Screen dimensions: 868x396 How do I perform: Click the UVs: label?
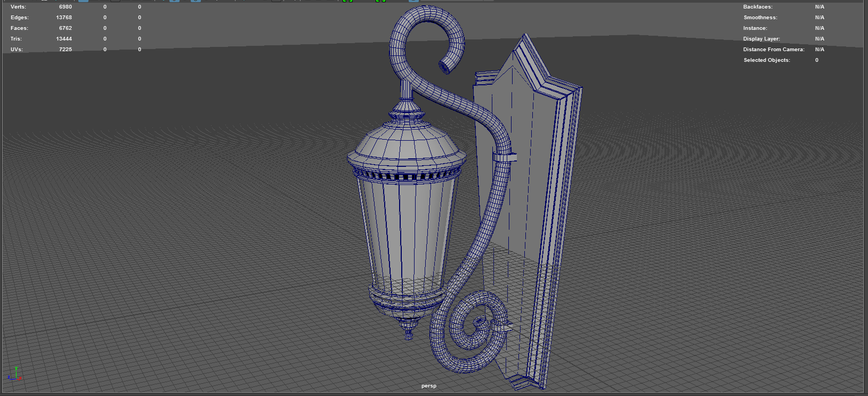pos(17,50)
